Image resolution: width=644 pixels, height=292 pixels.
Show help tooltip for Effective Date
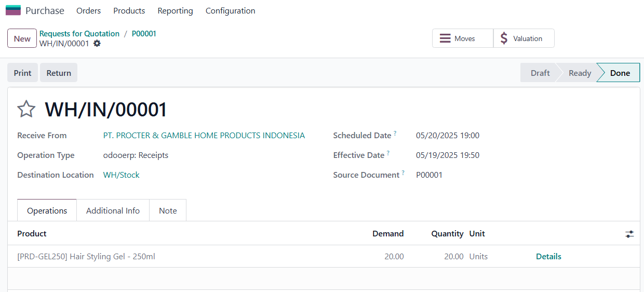point(388,153)
